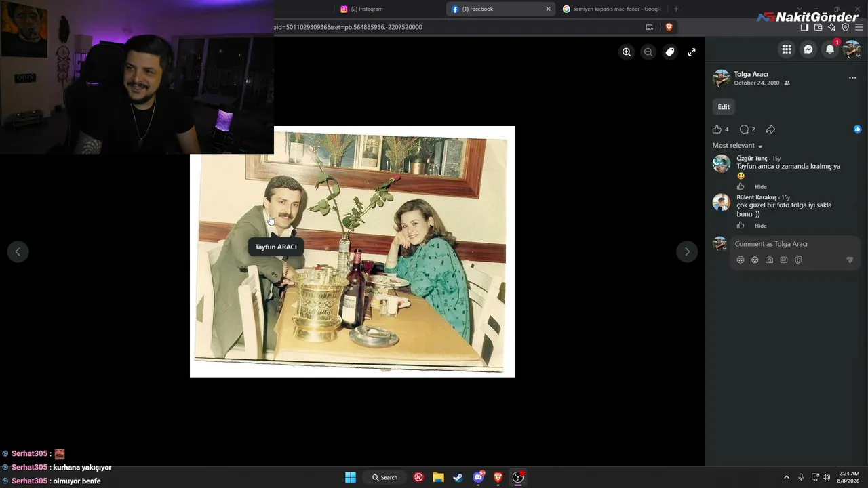This screenshot has width=868, height=488.
Task: Open Discord from the taskbar
Action: pos(479,477)
